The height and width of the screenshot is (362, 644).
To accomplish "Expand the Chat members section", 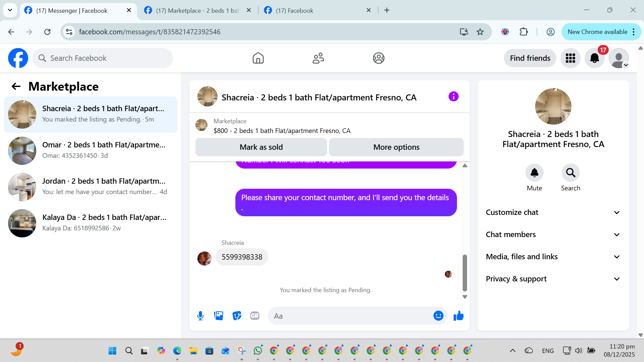I will point(553,234).
